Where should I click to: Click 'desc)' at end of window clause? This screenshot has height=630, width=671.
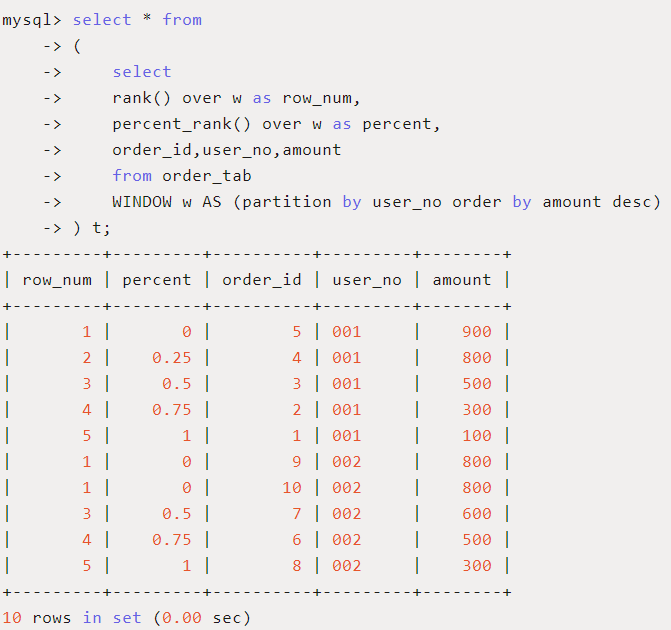[x=636, y=202]
